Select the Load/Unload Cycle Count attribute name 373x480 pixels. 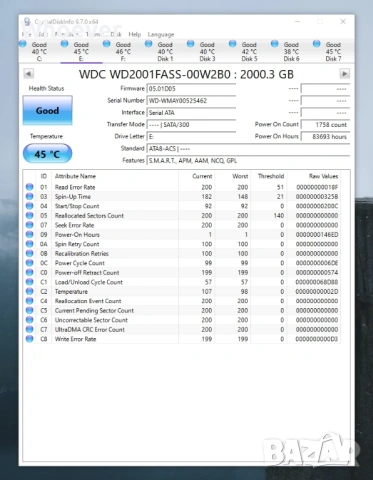89,282
